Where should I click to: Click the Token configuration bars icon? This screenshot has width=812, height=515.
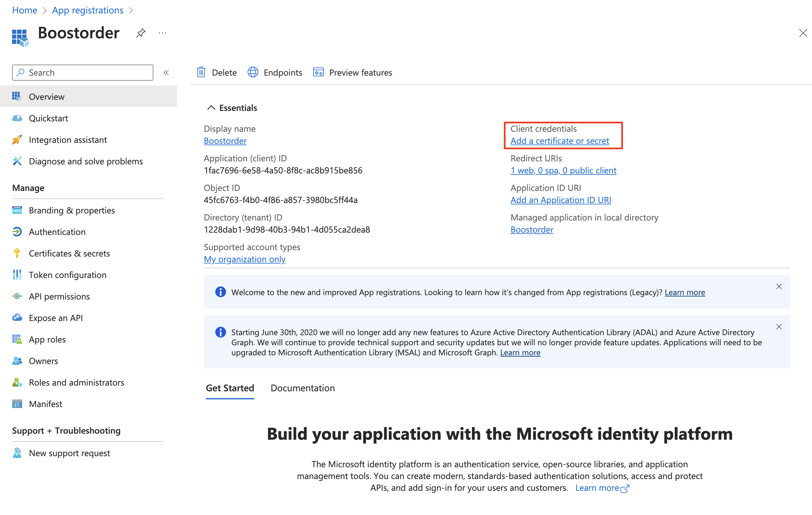click(17, 275)
